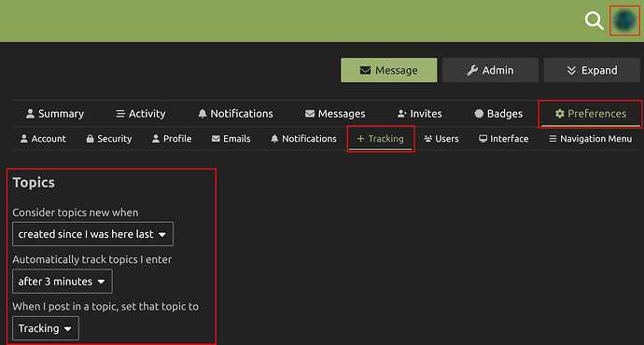Viewport: 644px width, 345px height.
Task: Expand 'created since I was here last' dropdown
Action: (x=92, y=234)
